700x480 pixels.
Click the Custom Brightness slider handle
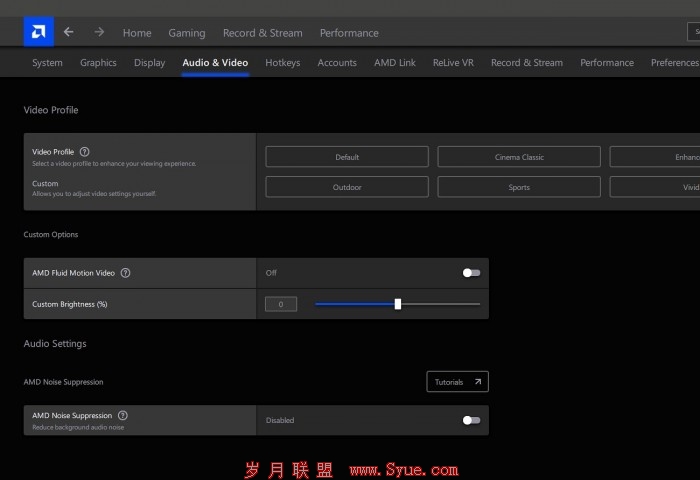(398, 304)
